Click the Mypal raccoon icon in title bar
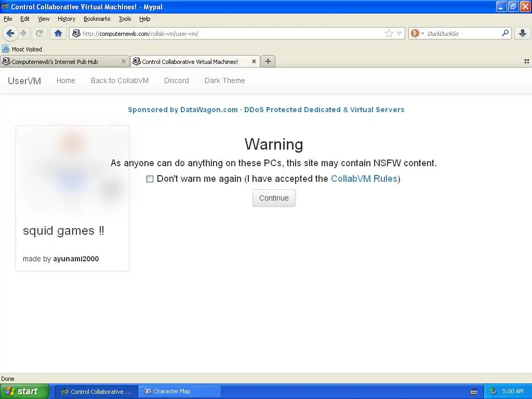 (5, 6)
